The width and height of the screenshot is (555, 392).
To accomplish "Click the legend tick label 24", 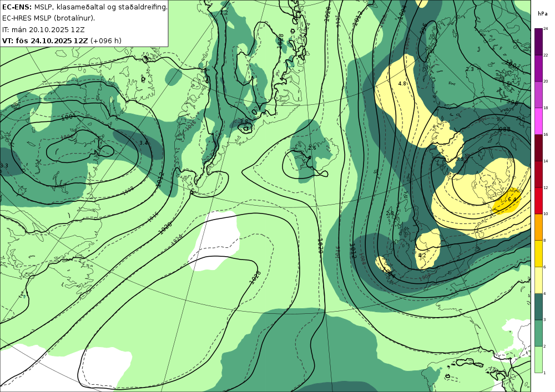I will pyautogui.click(x=546, y=29).
